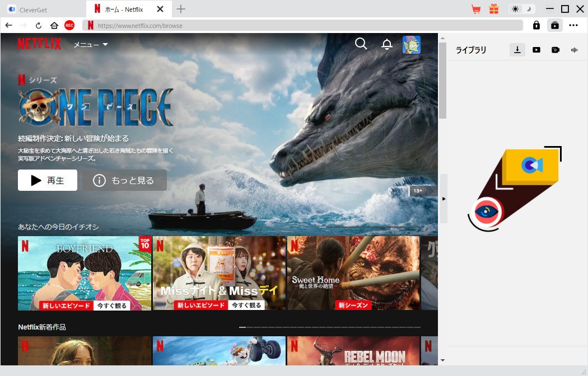Click 今すぐ観る on Missナイト card
Screen dimensions: 588x376
tap(246, 305)
